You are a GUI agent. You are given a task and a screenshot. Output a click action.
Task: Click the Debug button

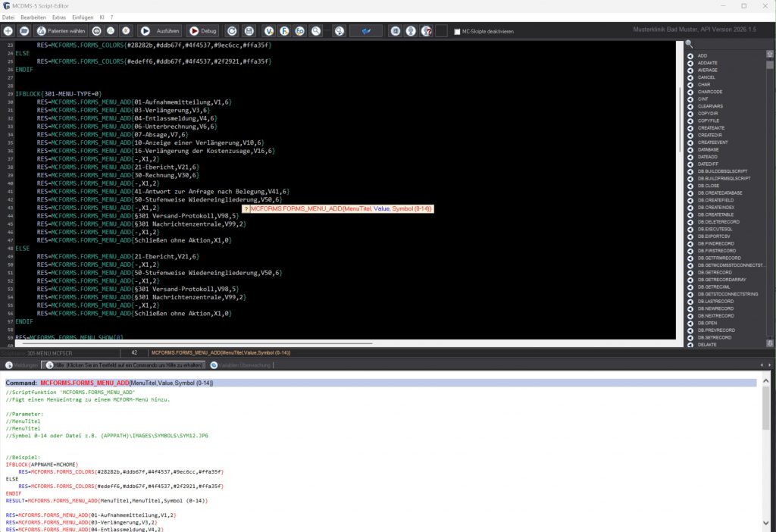203,31
